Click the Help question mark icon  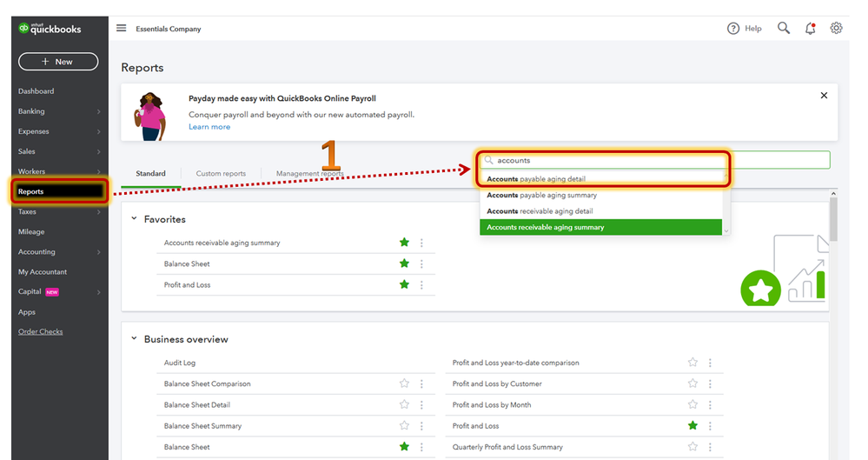[733, 29]
